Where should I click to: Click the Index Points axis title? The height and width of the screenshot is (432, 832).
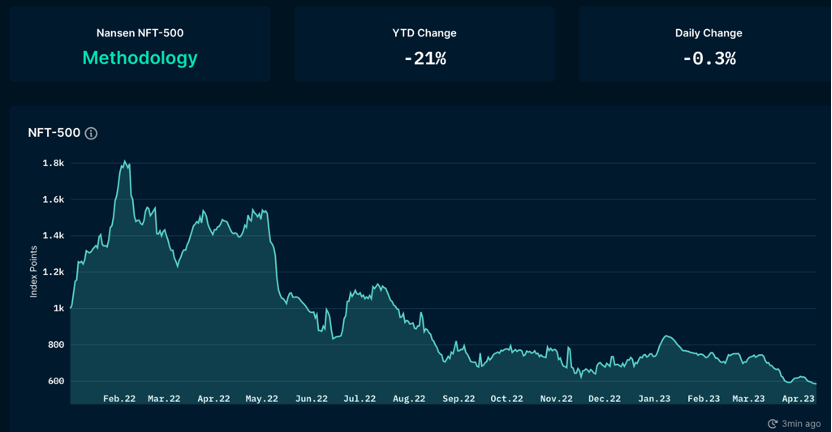pos(34,272)
